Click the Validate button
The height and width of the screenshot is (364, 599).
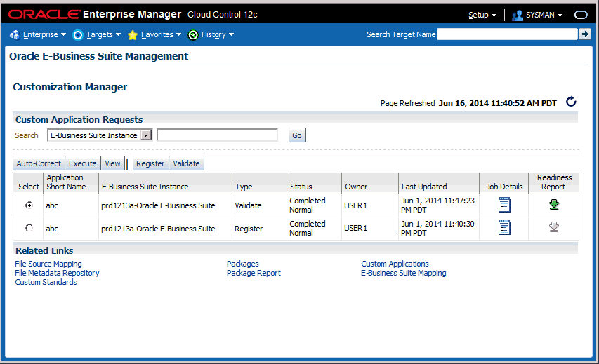coord(186,163)
